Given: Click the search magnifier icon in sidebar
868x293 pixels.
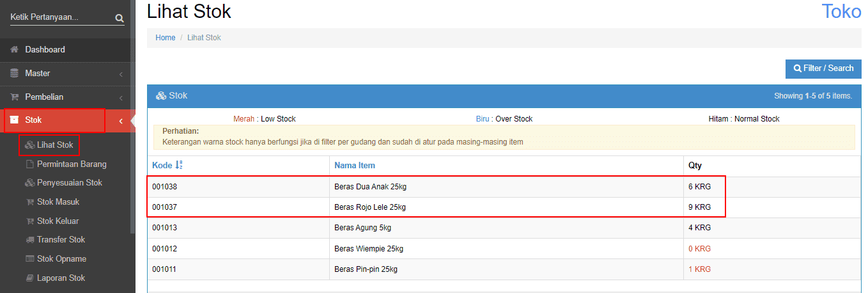Looking at the screenshot, I should click(x=119, y=19).
